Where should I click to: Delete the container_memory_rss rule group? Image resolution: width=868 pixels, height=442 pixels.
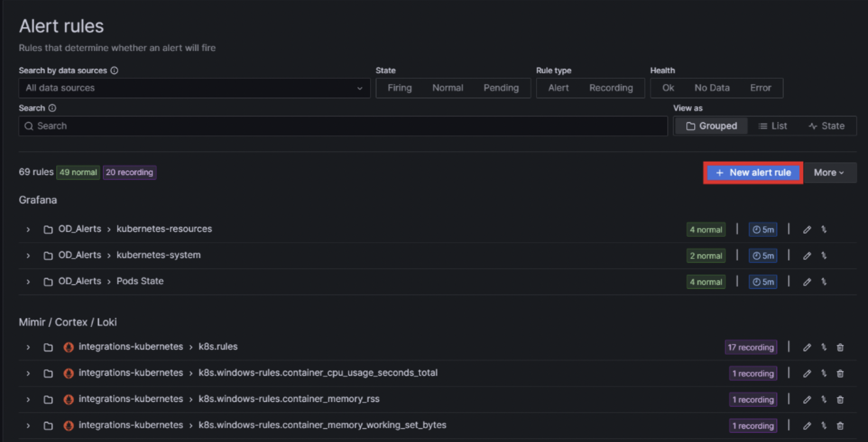[840, 400]
